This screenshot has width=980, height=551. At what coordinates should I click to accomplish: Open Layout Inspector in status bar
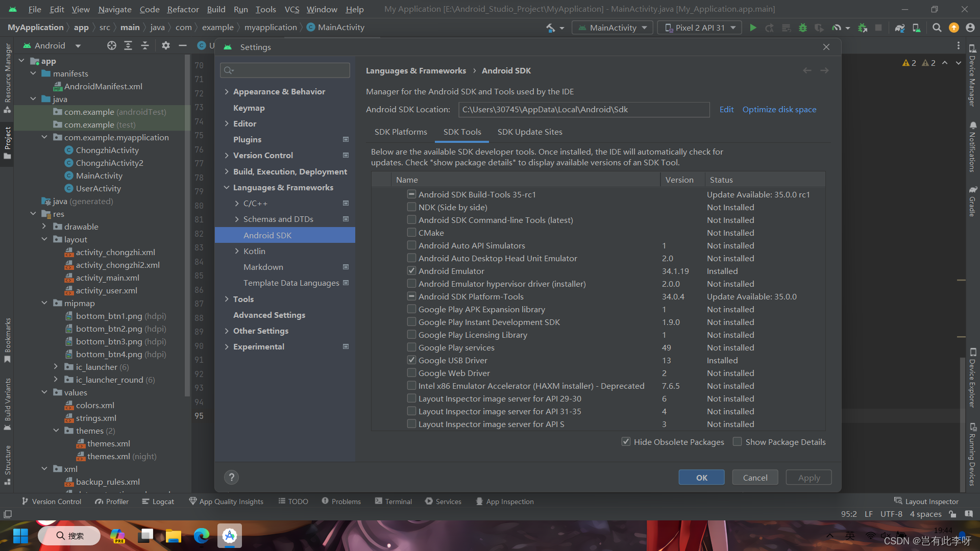(926, 502)
